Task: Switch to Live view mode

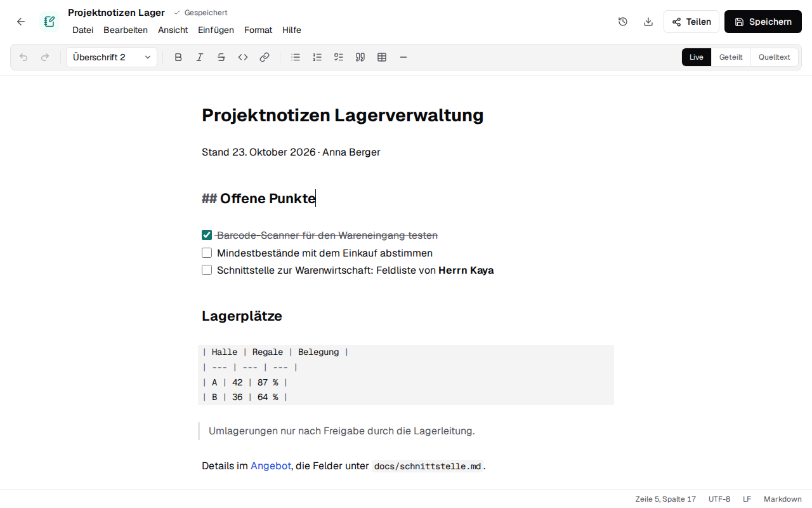Action: (x=697, y=57)
